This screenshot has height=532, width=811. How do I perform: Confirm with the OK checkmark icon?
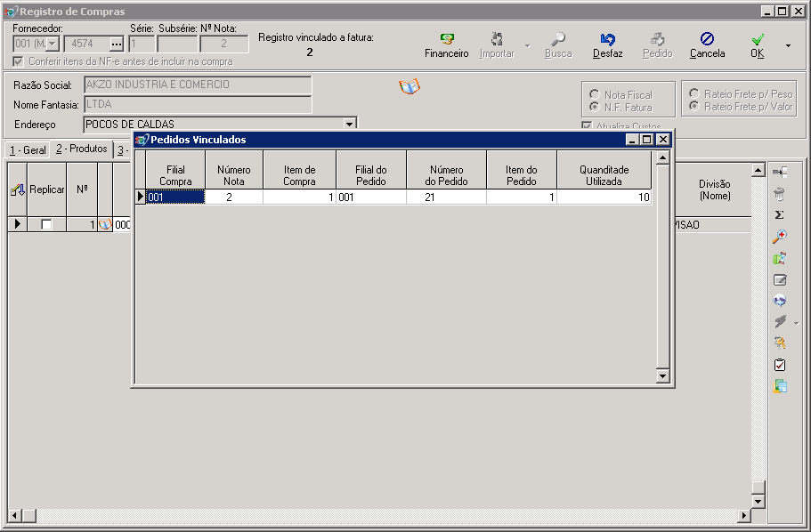point(758,39)
